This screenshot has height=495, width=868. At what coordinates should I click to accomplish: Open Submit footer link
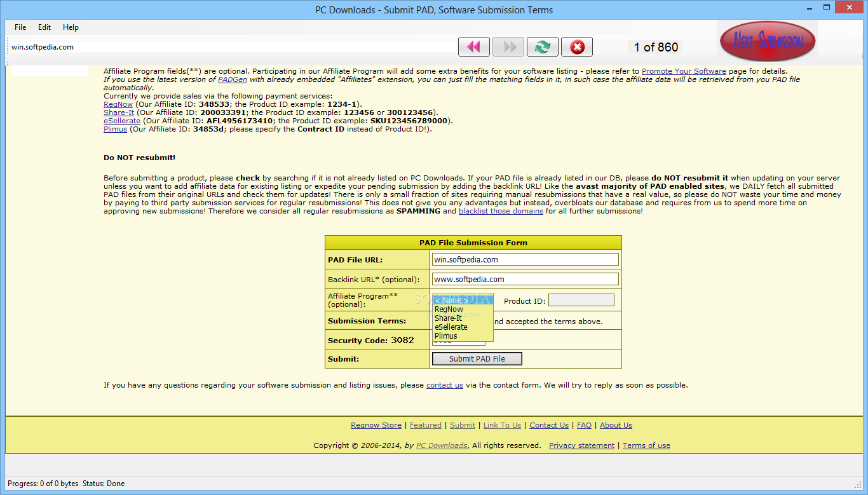tap(463, 425)
